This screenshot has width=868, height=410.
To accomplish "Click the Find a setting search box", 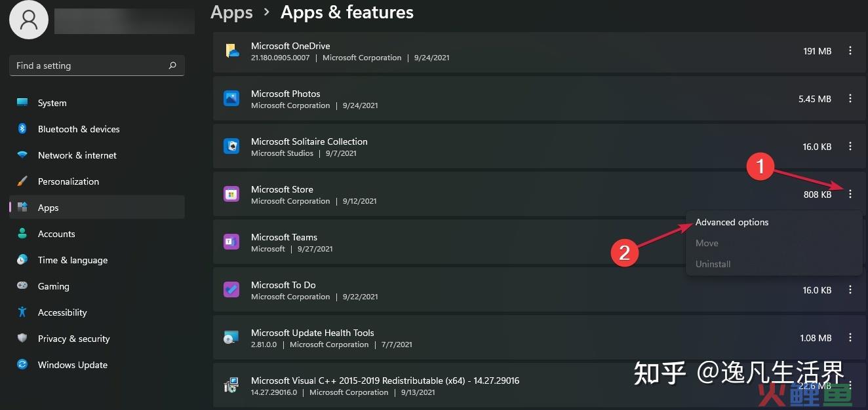I will tap(97, 65).
